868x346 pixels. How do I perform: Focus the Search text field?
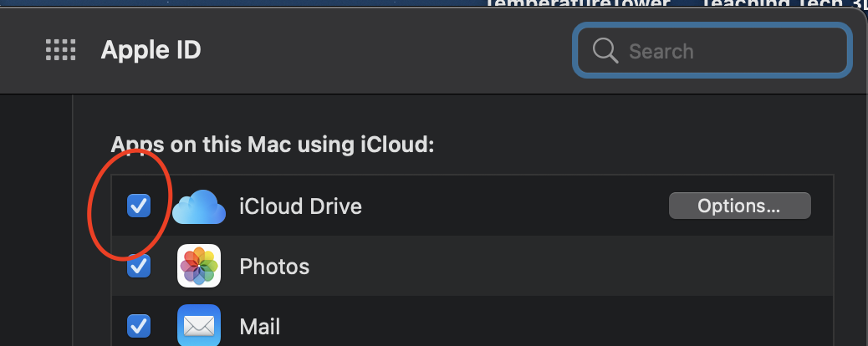coord(728,51)
